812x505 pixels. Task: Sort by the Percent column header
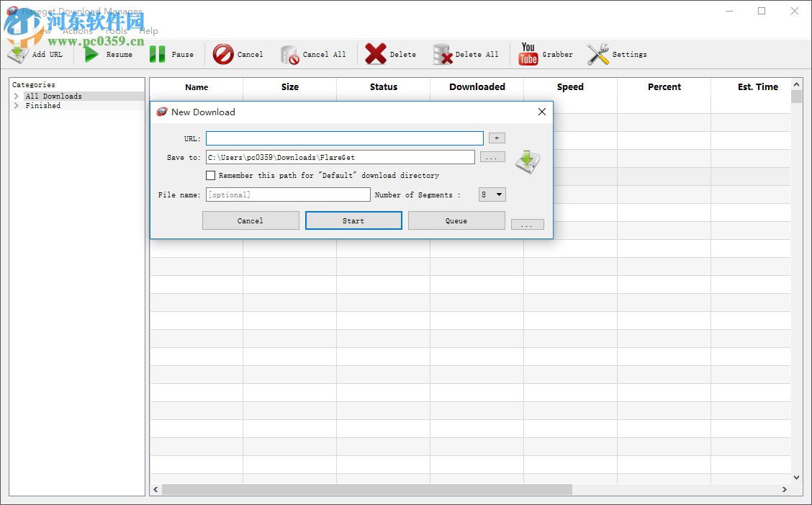point(664,87)
